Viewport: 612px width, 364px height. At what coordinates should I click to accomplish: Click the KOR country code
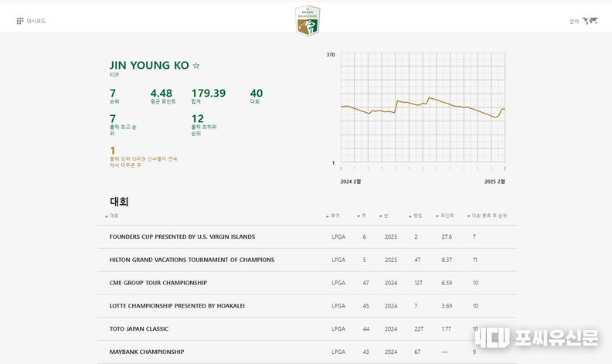[114, 75]
